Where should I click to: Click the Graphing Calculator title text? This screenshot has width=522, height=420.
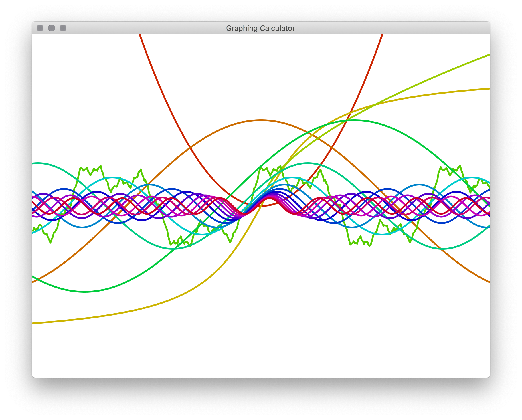[260, 28]
